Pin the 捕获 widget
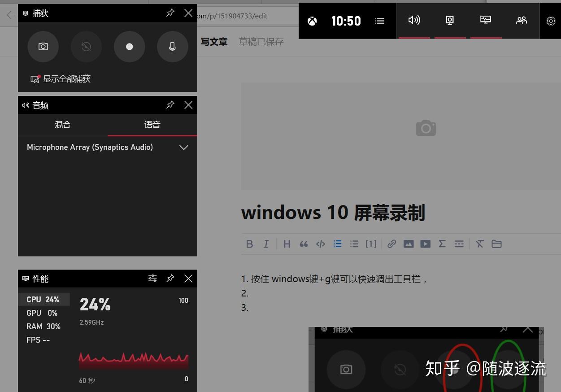Image resolution: width=561 pixels, height=392 pixels. [x=170, y=13]
